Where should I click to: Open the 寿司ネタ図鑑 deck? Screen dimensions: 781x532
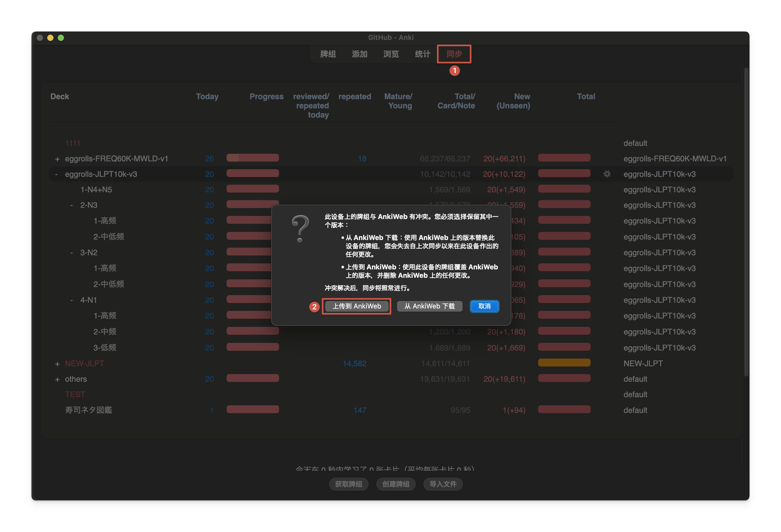pos(88,410)
